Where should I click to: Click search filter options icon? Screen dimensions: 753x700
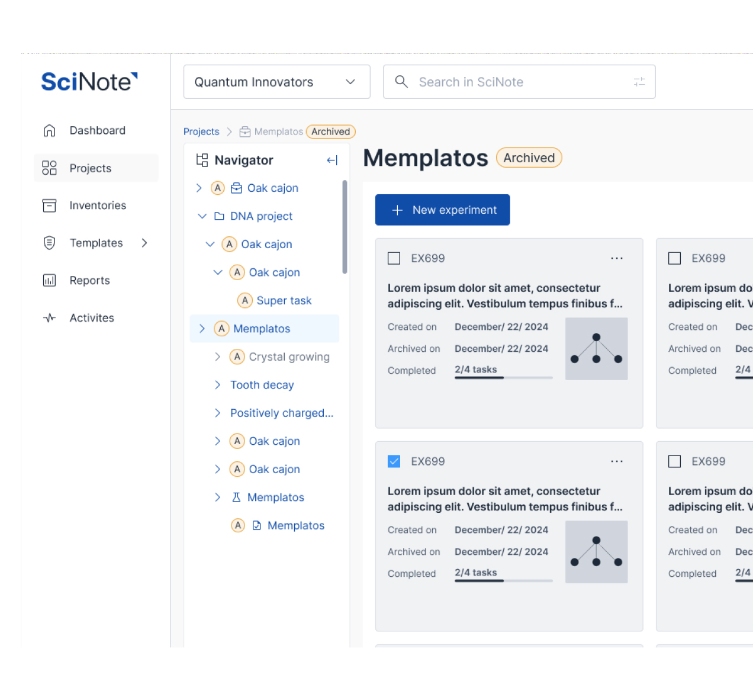click(639, 82)
